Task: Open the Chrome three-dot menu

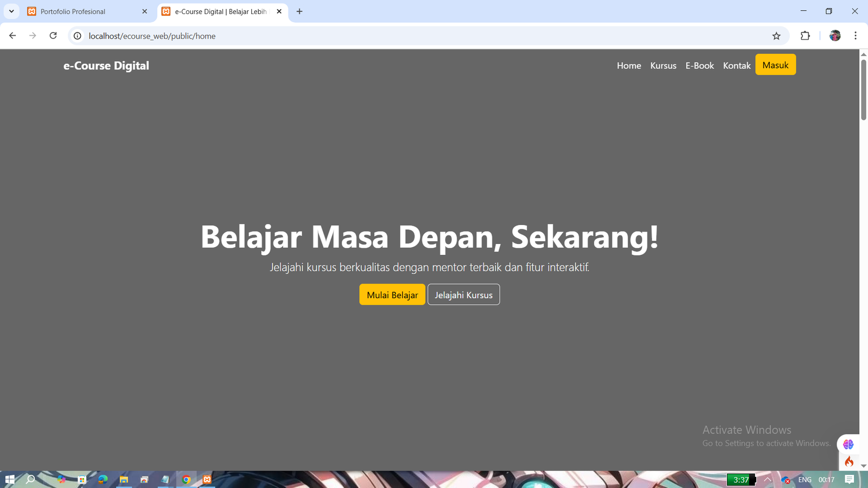Action: click(856, 36)
